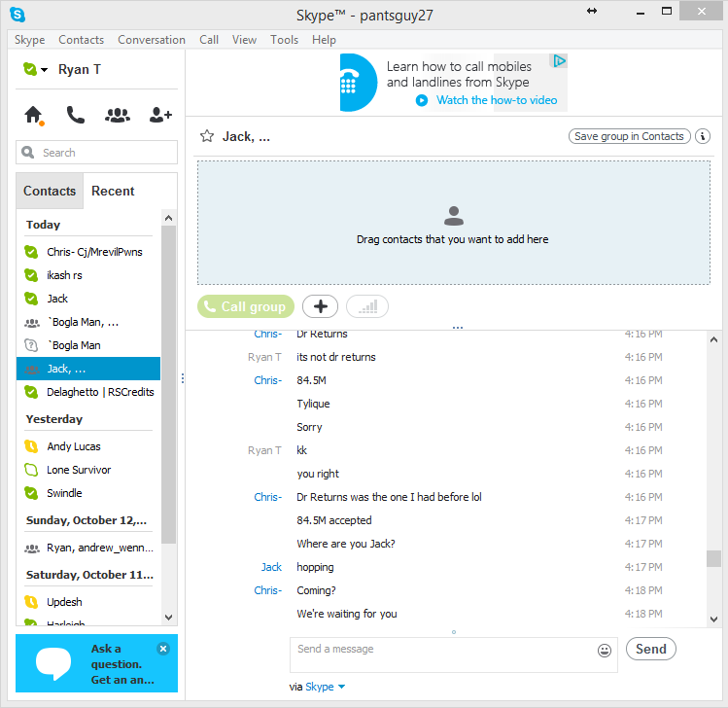Select the Ryan, andrew_wenn... group chat
This screenshot has height=708, width=728.
pyautogui.click(x=88, y=548)
